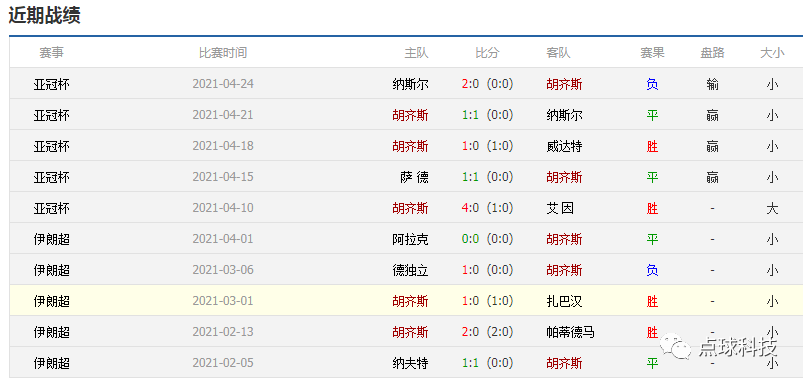Click the 赛事 column header
Viewport: 803px width, 382px height.
[52, 53]
